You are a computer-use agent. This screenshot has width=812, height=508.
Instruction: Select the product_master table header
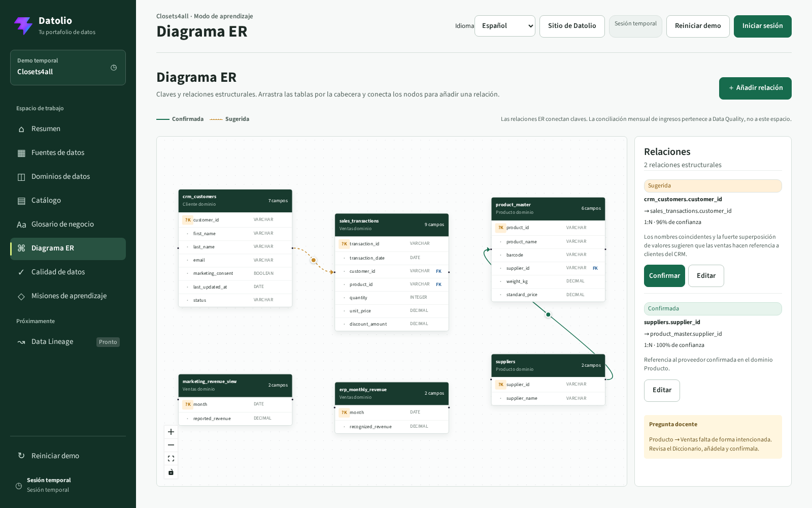548,209
